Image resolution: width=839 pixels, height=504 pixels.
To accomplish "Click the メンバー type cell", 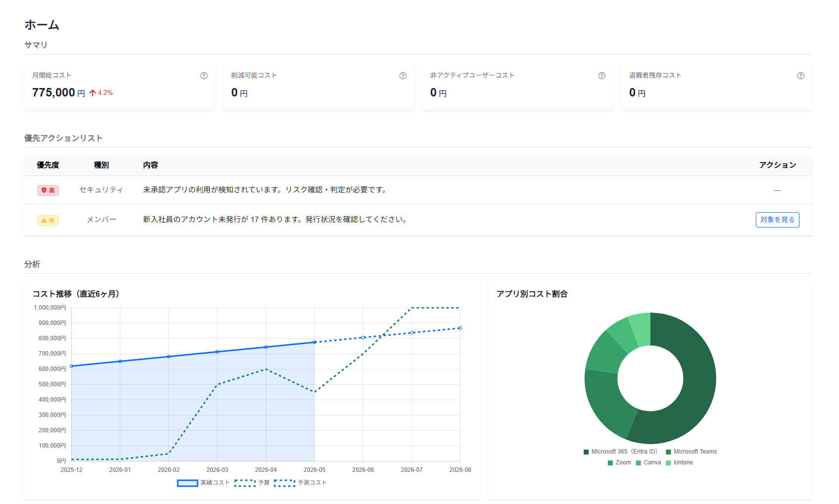I will click(101, 220).
